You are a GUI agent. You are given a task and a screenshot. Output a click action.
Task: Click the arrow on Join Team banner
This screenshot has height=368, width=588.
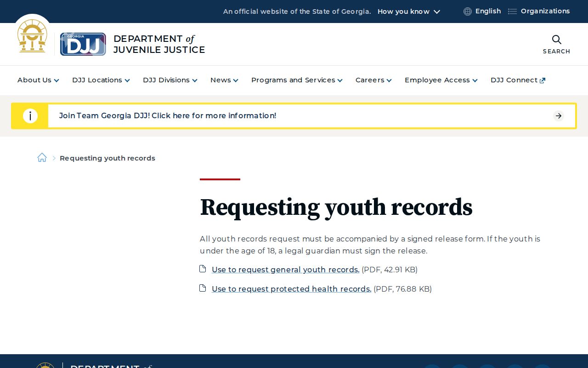click(559, 116)
